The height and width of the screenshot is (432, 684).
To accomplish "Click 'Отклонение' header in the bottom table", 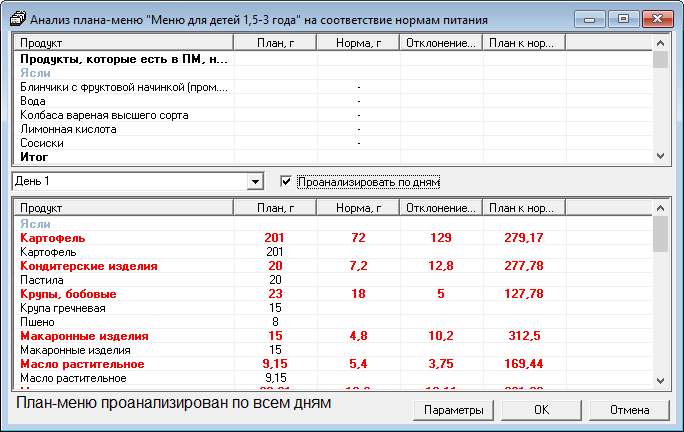I will (x=441, y=207).
